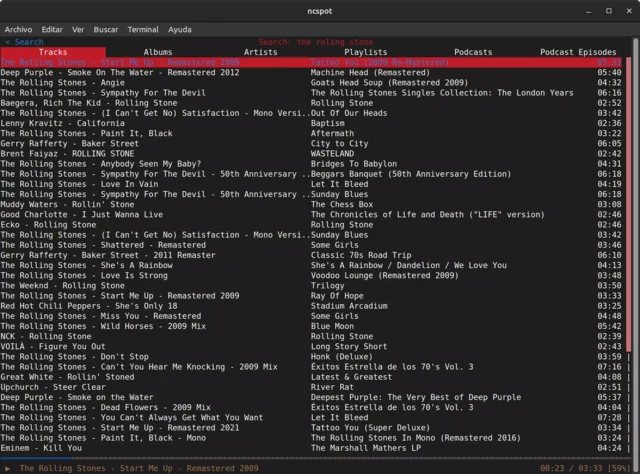
Task: Switch to the Podcasts tab
Action: pyautogui.click(x=473, y=52)
